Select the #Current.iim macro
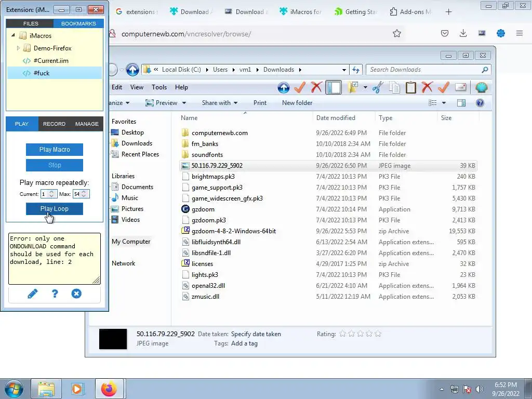This screenshot has width=532, height=399. 51,61
